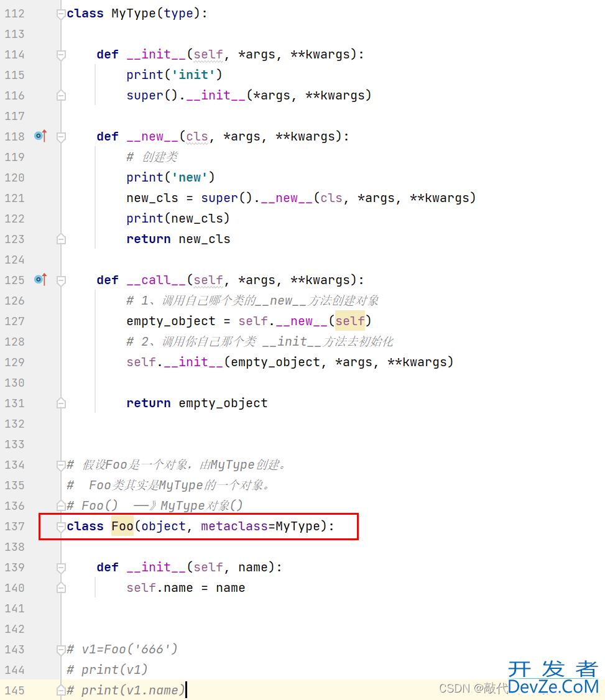Click the cls parameter on line 118
Screen dimensions: 605x700
pyautogui.click(x=197, y=137)
